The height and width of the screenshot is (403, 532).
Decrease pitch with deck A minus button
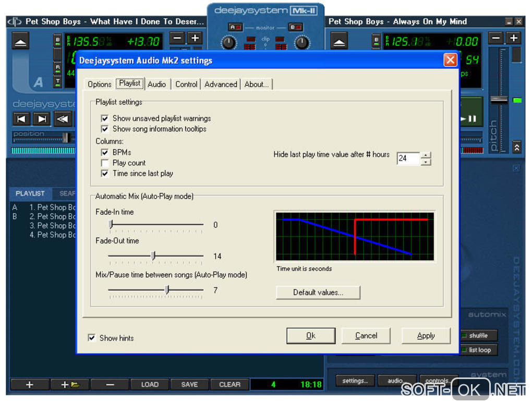[x=177, y=38]
